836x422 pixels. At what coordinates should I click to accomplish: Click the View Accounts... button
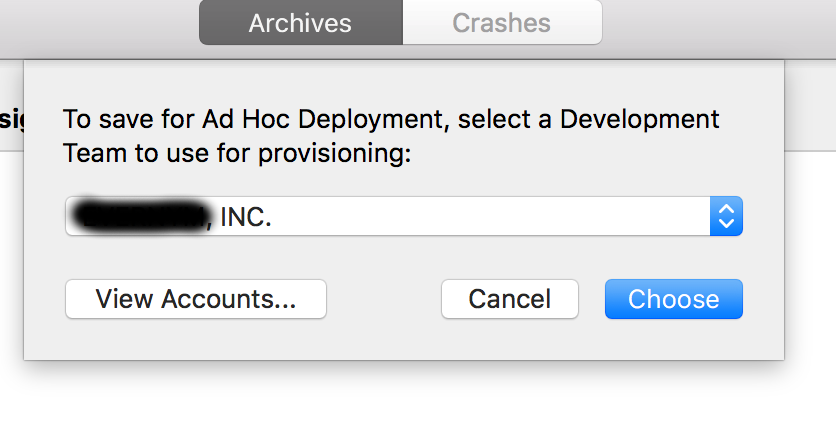click(x=196, y=299)
